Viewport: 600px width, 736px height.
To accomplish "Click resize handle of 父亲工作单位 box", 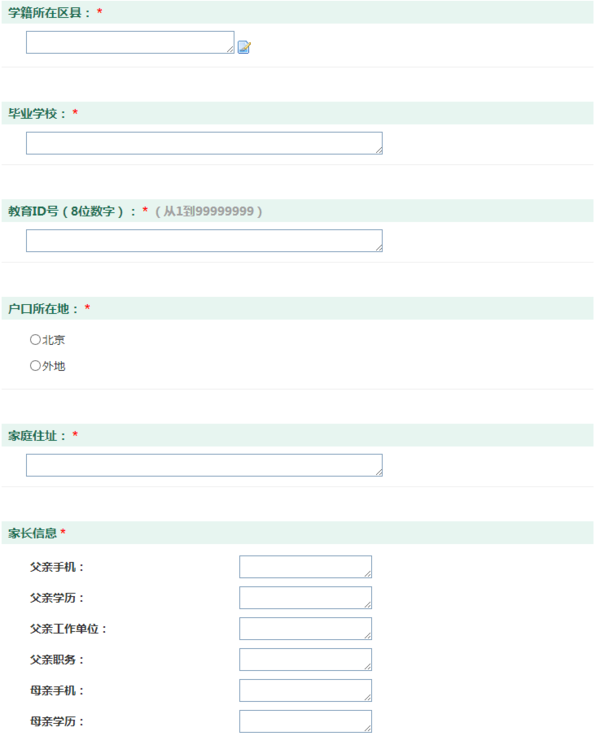I will click(367, 636).
